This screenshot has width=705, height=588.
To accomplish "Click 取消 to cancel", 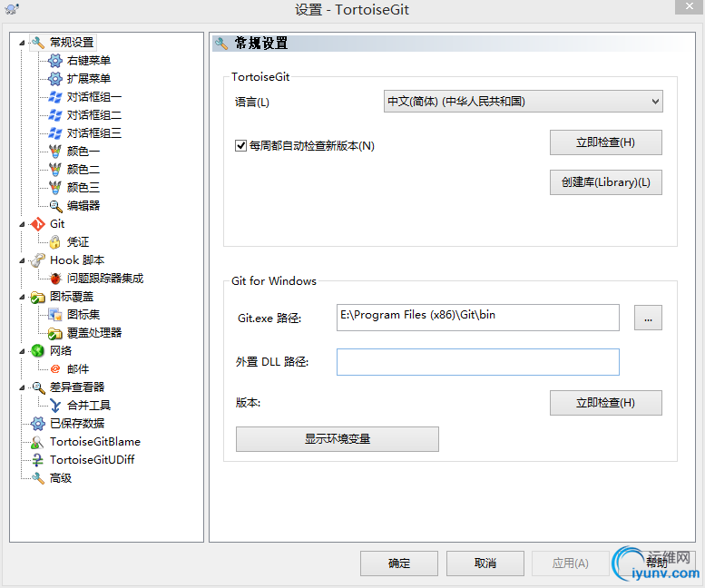I will coord(485,563).
